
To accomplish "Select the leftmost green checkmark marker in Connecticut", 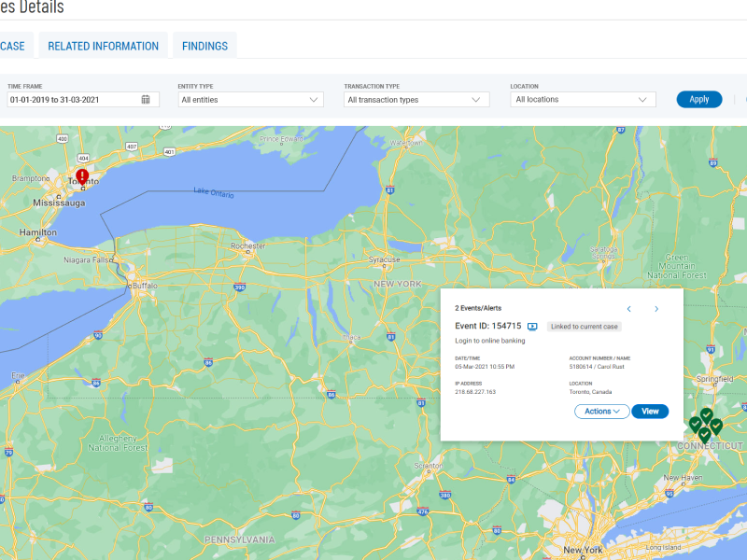I will [696, 425].
